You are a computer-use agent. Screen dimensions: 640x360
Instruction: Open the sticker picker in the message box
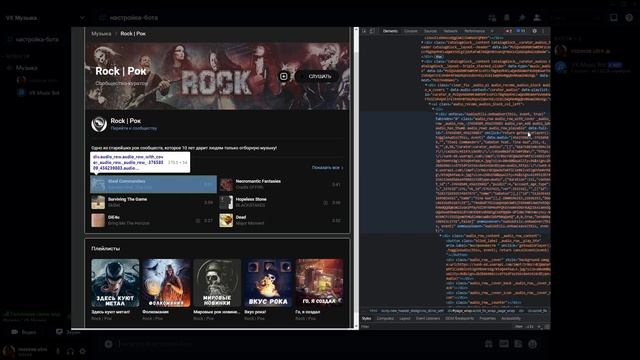pyautogui.click(x=518, y=344)
